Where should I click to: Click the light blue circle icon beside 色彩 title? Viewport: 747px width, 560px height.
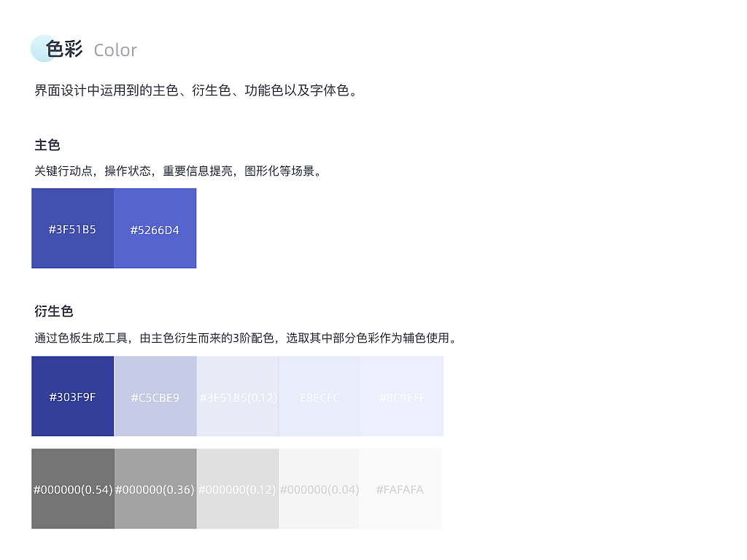click(x=40, y=48)
